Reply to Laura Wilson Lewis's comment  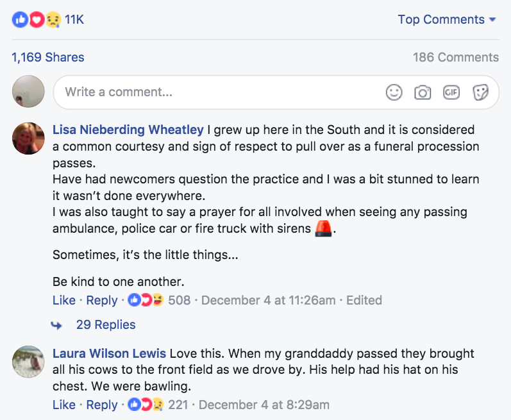(x=102, y=405)
